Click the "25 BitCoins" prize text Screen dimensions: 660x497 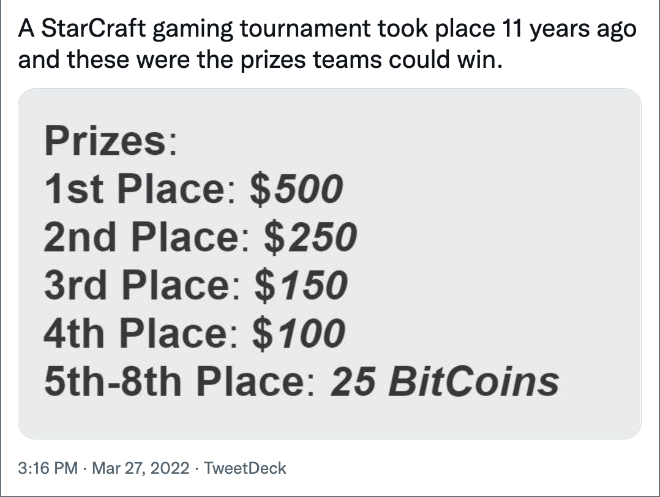coord(444,381)
